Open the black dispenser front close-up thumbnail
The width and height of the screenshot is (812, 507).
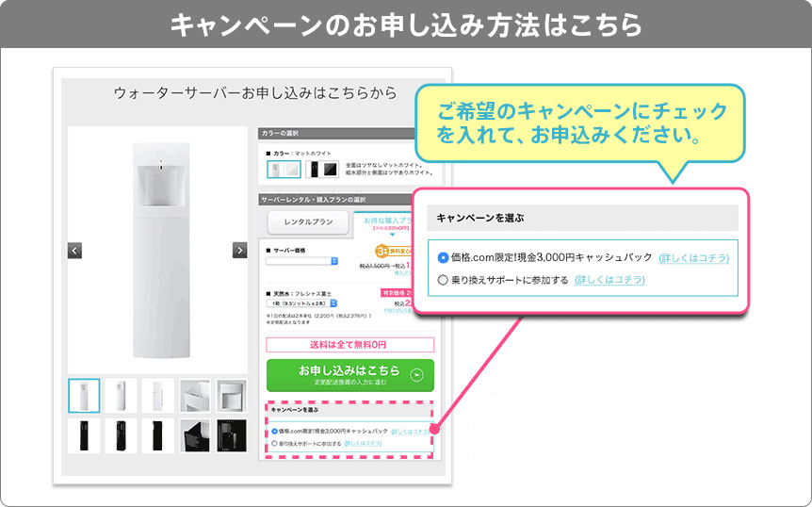232,436
